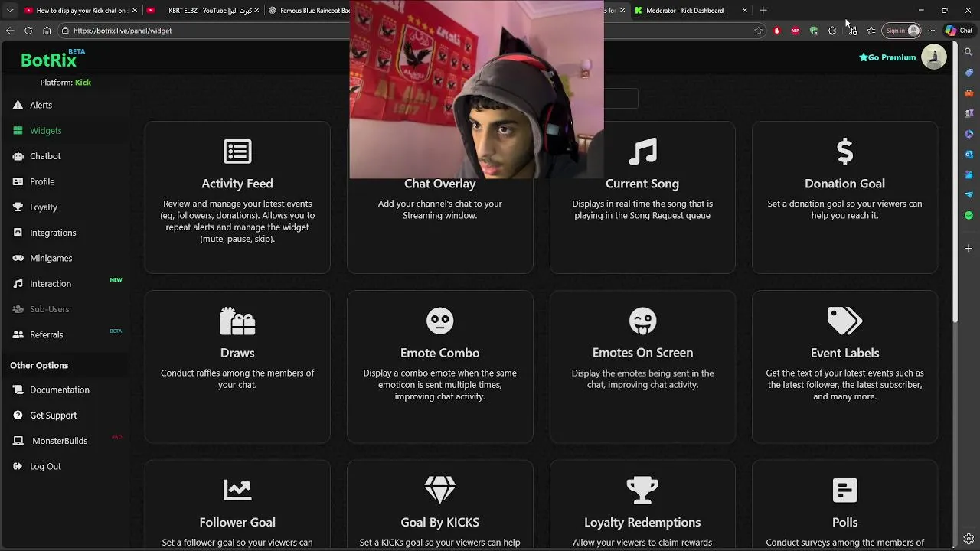Open Chatbot robot icon in sidebar
The width and height of the screenshot is (980, 551).
point(18,156)
